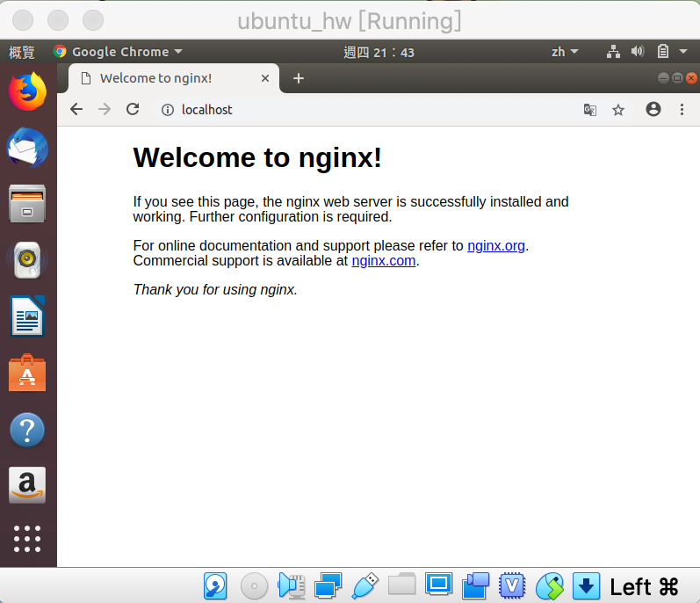Select the Welcome to nginx! tab
This screenshot has width=700, height=603.
(174, 78)
